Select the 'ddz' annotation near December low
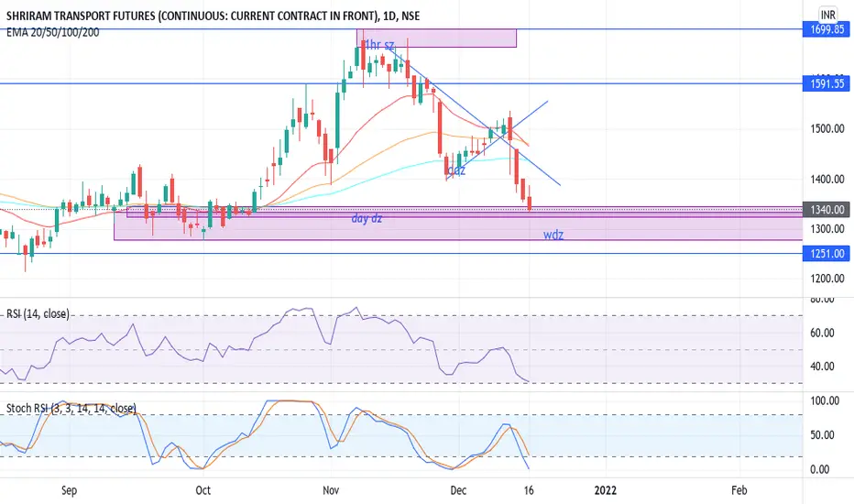The width and height of the screenshot is (854, 504). (456, 170)
